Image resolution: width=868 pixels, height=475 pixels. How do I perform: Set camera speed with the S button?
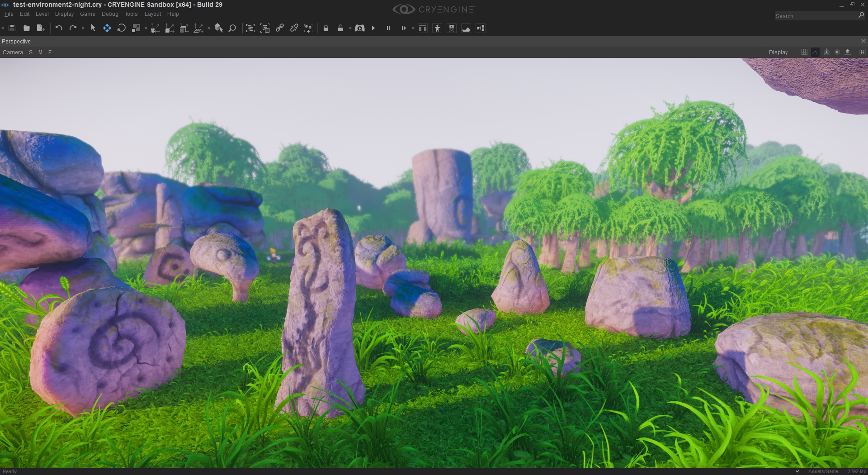point(31,52)
